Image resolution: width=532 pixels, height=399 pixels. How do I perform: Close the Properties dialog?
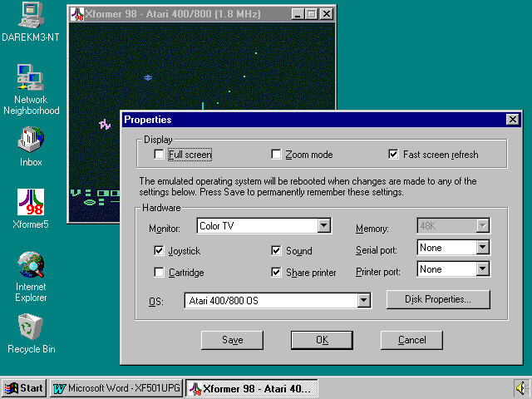512,120
